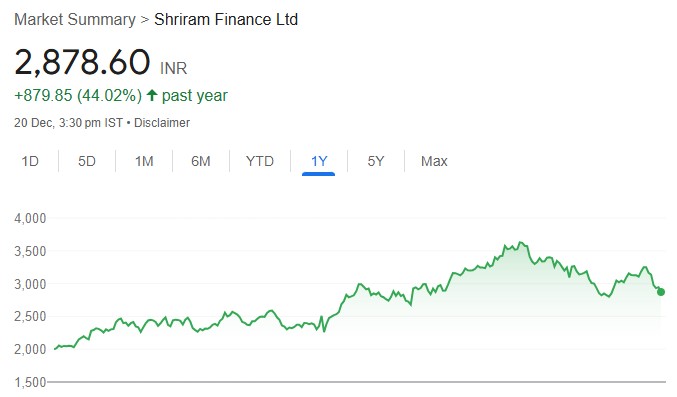Click the green upward arrow icon

152,95
